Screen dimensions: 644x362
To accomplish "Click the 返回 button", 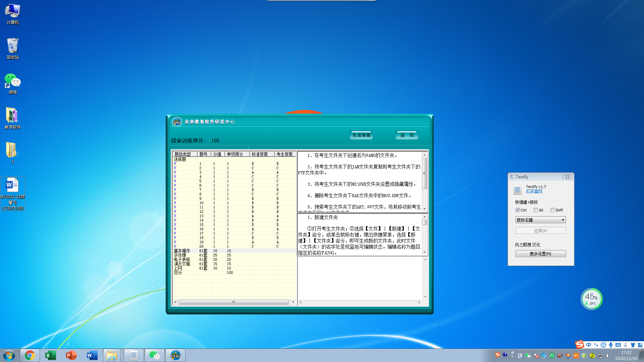I will tap(407, 135).
